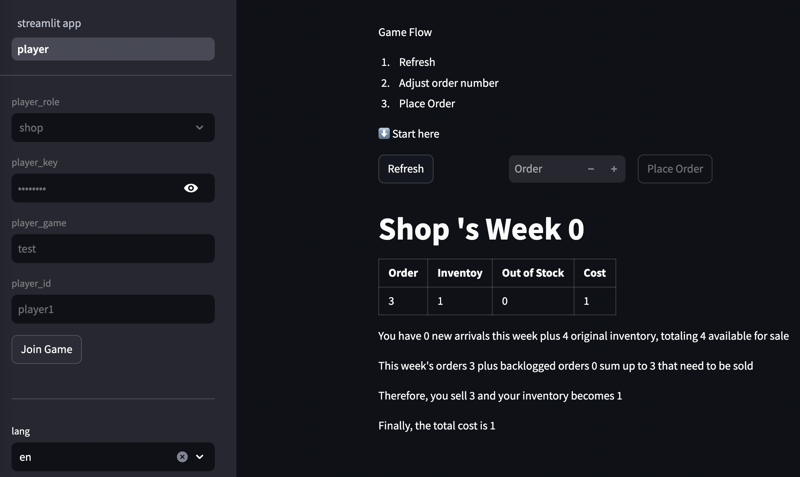Viewport: 800px width, 477px height.
Task: Click the Refresh button
Action: pos(406,169)
